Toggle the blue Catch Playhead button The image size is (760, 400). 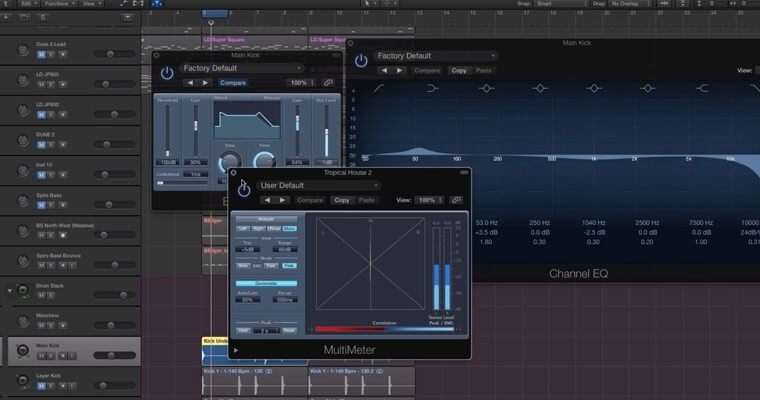[157, 3]
